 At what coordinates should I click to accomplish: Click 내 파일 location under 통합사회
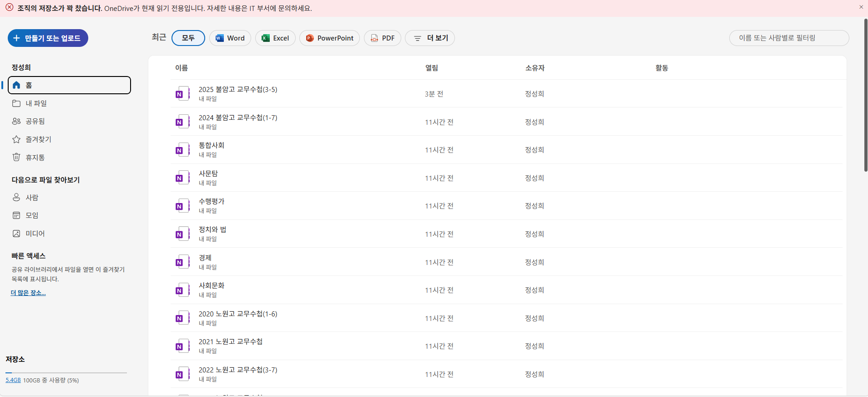(x=207, y=155)
